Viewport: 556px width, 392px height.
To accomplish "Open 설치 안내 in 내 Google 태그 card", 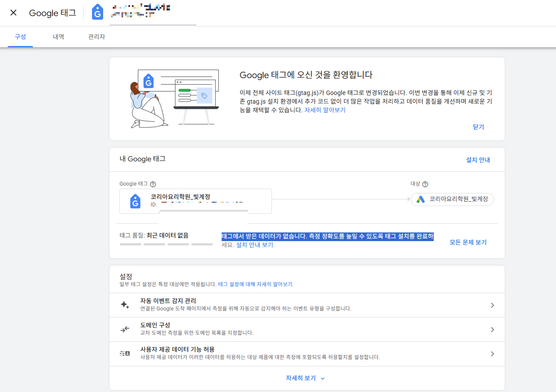I will (x=478, y=160).
